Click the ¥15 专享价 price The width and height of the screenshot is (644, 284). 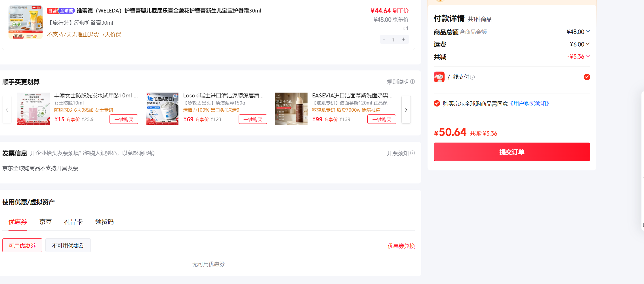(x=67, y=119)
